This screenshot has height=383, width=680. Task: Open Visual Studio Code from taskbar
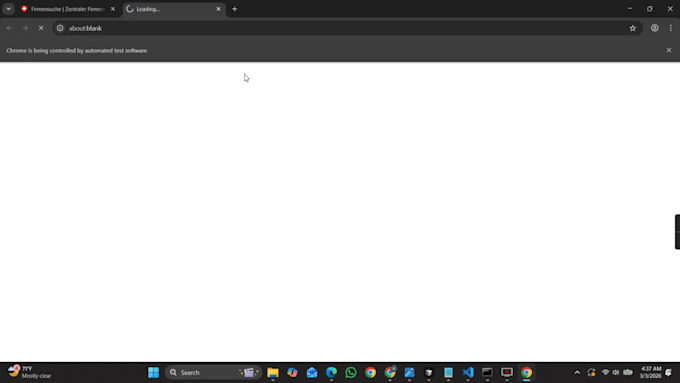[x=468, y=373]
